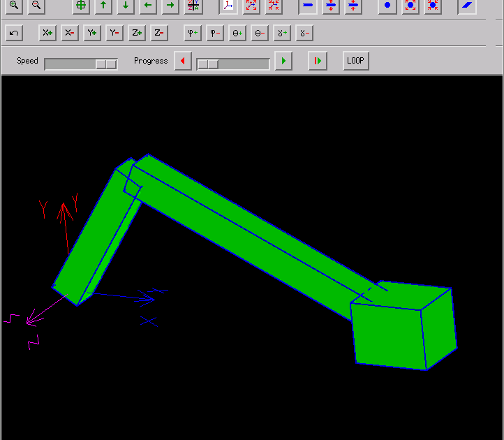Rotate with the gamma plus button

282,33
